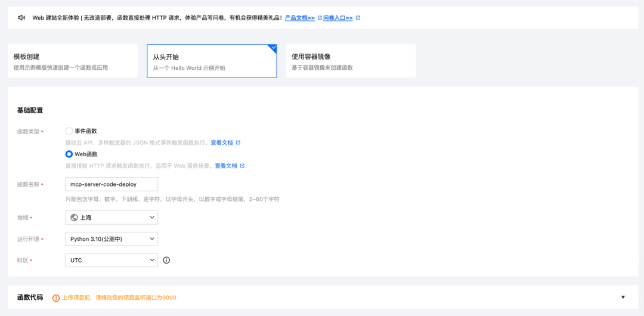Open the 问卷入口>> link

[338, 18]
